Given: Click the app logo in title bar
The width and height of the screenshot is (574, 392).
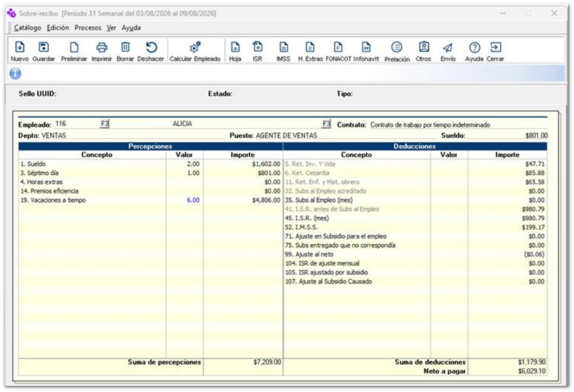Looking at the screenshot, I should [x=12, y=13].
